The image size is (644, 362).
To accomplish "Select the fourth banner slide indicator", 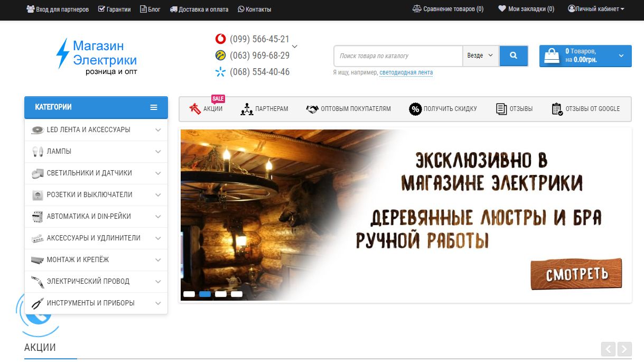I will pyautogui.click(x=237, y=294).
